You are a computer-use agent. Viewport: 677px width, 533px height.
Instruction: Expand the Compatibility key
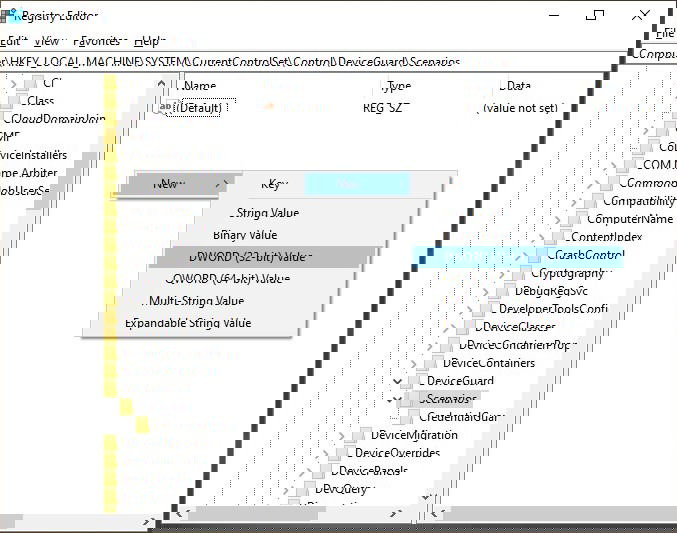pyautogui.click(x=574, y=202)
